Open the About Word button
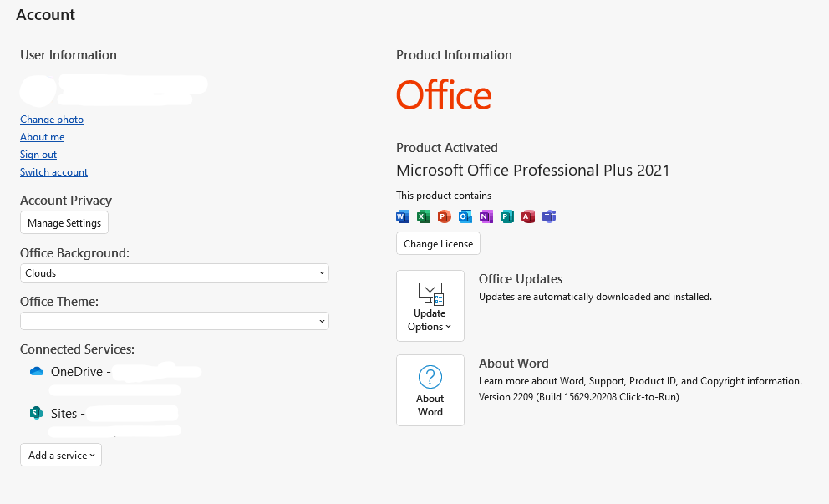This screenshot has height=504, width=829. 430,390
